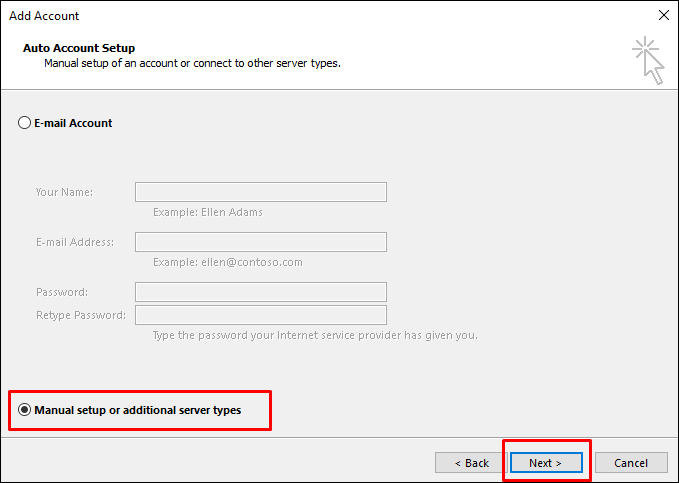Click into the Password field
Viewport: 679px width, 483px height.
260,292
